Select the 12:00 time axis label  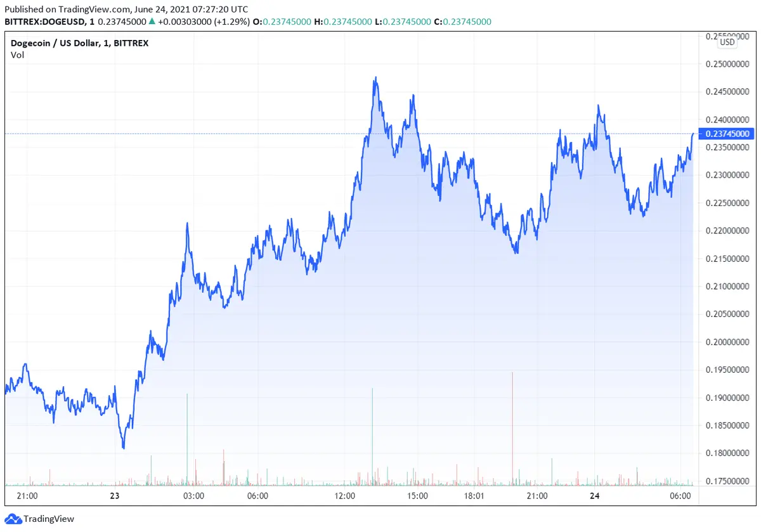[x=346, y=496]
